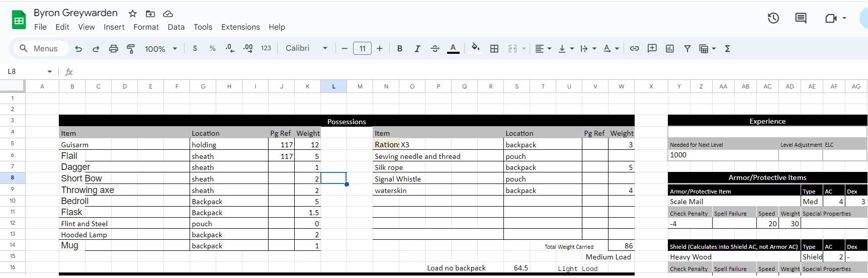Image resolution: width=868 pixels, height=278 pixels.
Task: Open the Data menu
Action: tap(176, 27)
